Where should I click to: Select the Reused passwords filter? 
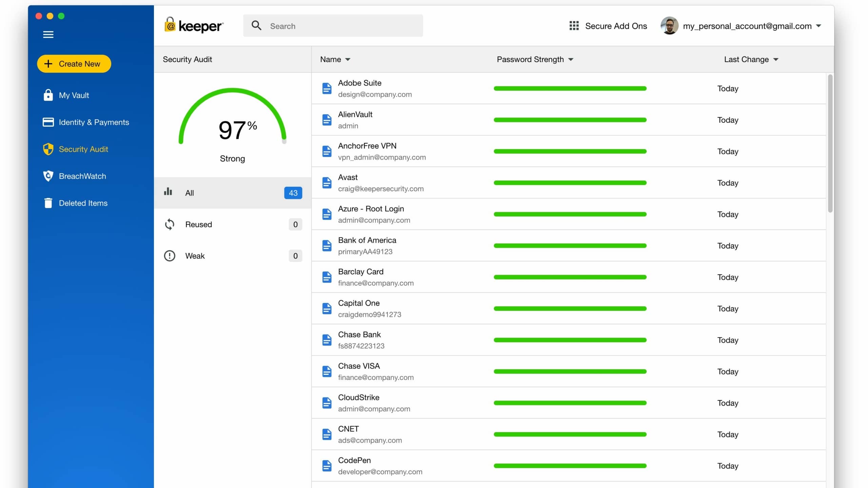[x=233, y=224]
